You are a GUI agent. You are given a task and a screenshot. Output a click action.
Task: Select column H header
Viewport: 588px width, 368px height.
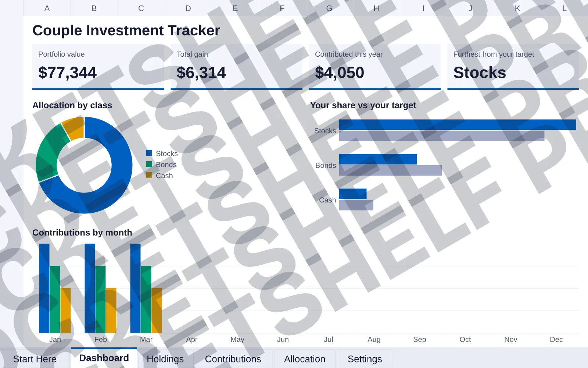(376, 8)
